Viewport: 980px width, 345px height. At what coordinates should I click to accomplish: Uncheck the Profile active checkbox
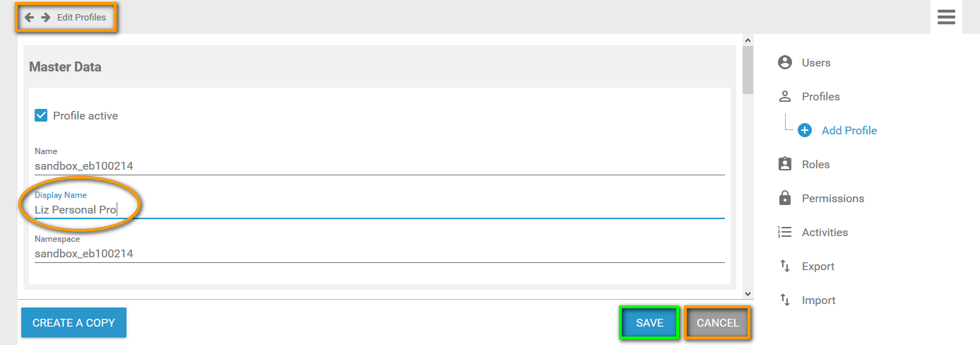[41, 115]
